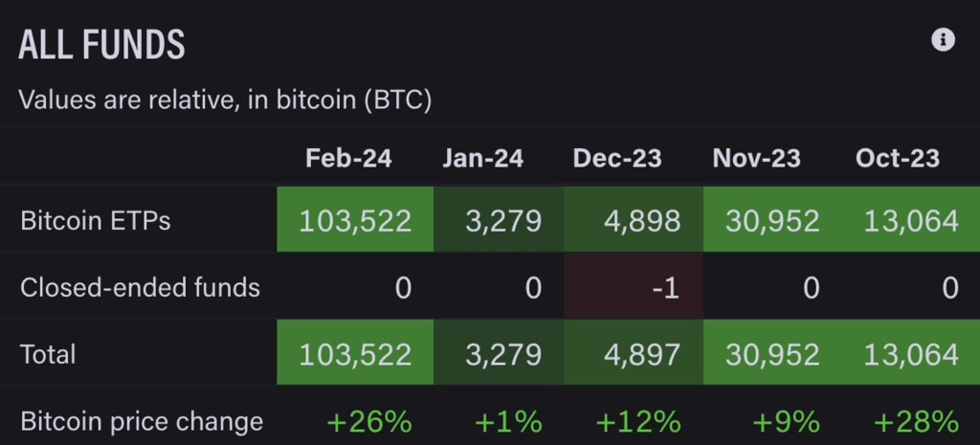Click the +28% price change value
The width and height of the screenshot is (980, 445).
[x=916, y=421]
